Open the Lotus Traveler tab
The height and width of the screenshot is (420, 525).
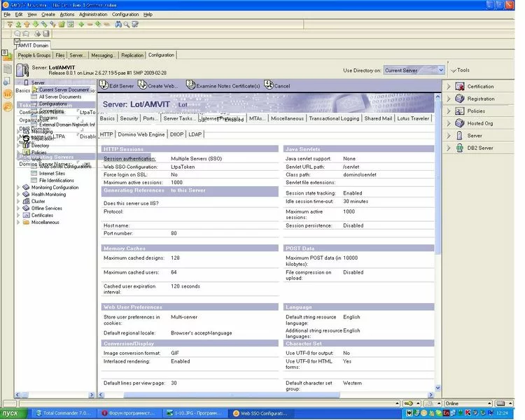click(413, 118)
